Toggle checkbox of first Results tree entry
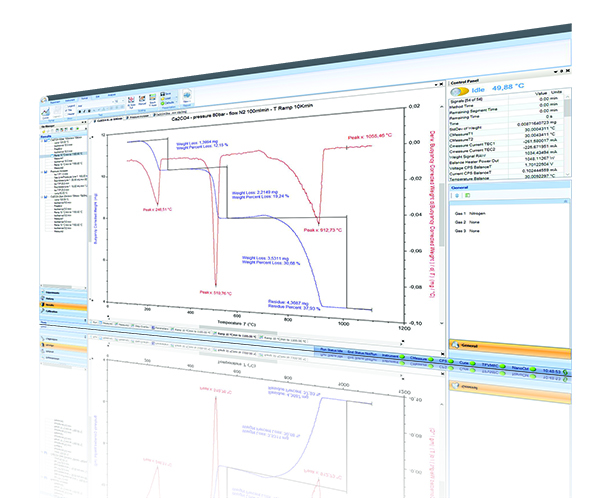 [x=45, y=141]
